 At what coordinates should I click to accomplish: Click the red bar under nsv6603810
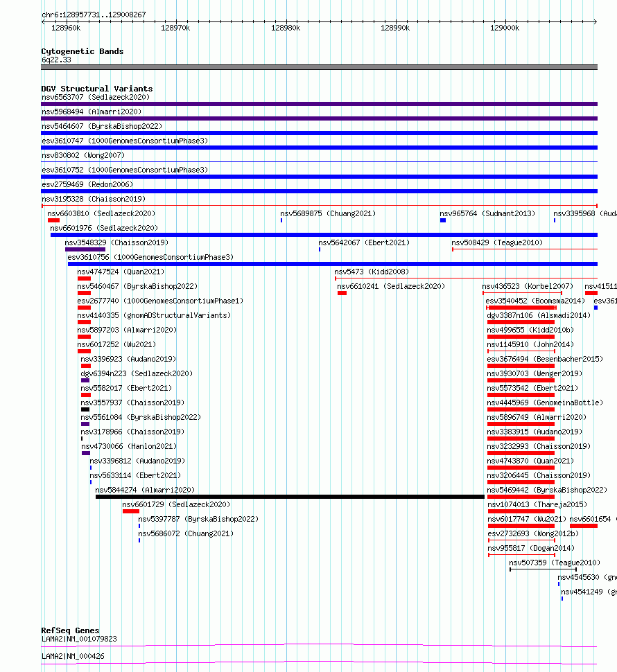pyautogui.click(x=53, y=220)
